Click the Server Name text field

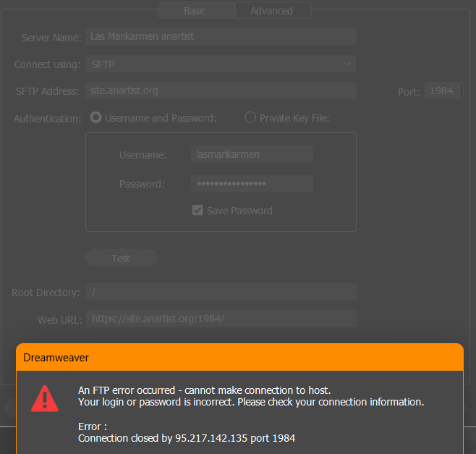point(221,36)
